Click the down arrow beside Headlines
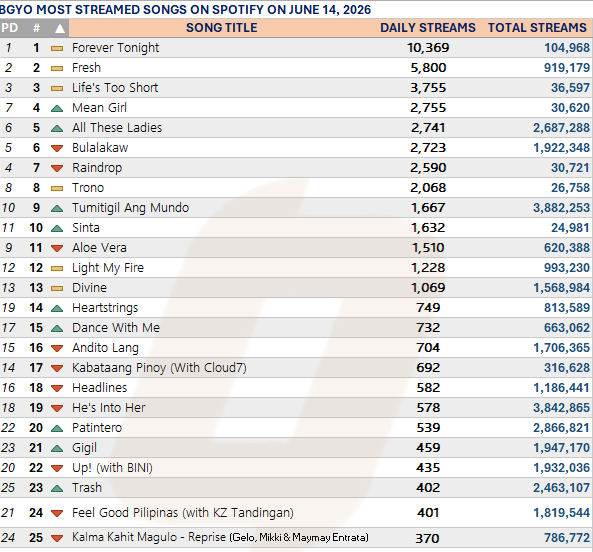Image resolution: width=593 pixels, height=552 pixels. 57,388
